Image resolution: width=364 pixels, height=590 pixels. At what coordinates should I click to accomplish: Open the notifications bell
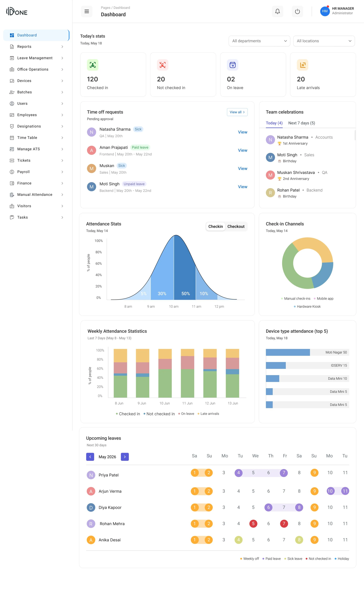point(277,11)
